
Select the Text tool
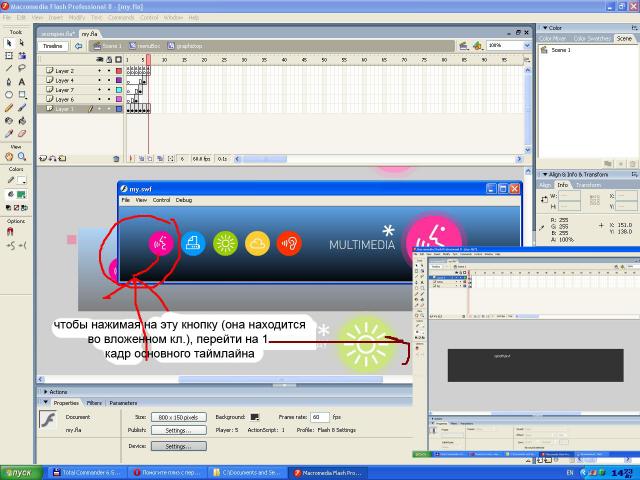click(22, 82)
